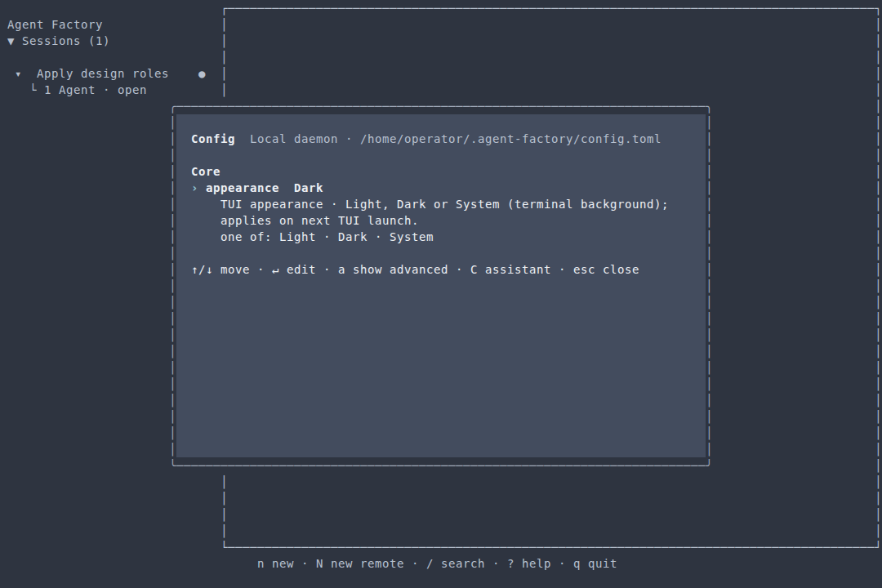This screenshot has width=882, height=588.
Task: Click q quit in the bottom bar
Action: pos(595,563)
